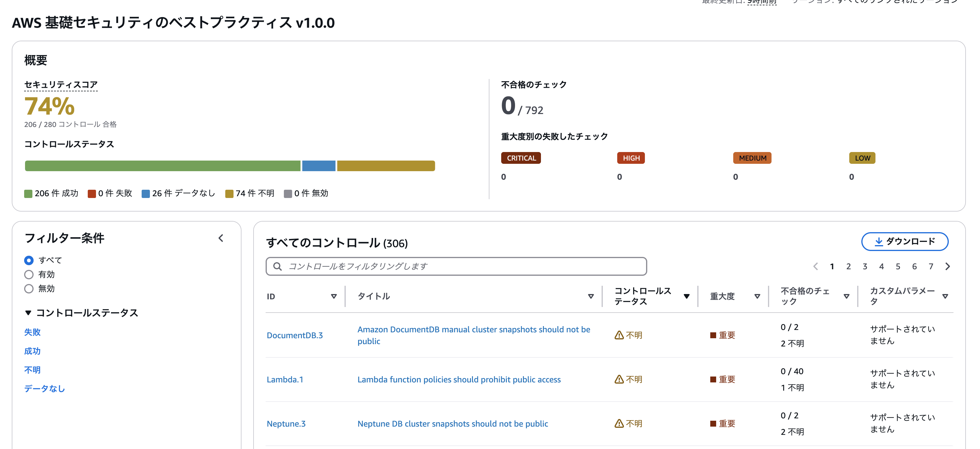
Task: Sort by タイトル column arrow
Action: point(591,296)
